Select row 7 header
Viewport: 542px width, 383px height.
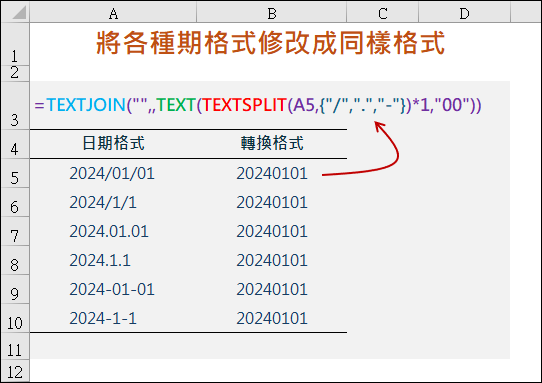(15, 231)
